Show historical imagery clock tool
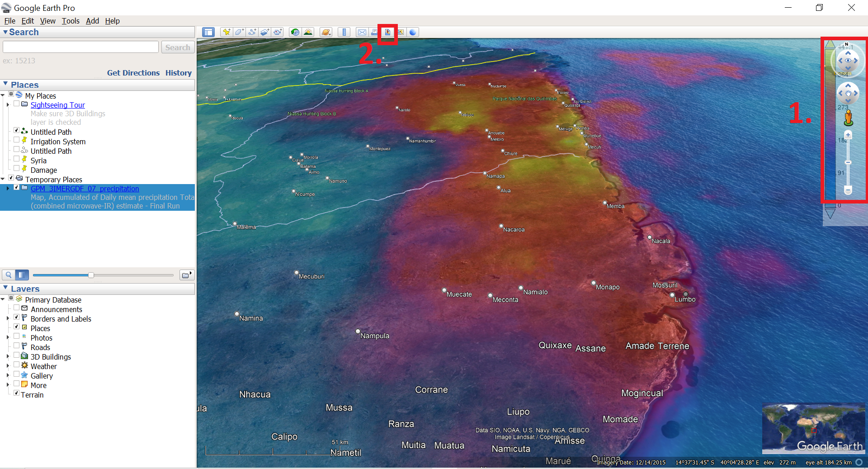This screenshot has height=469, width=868. pos(295,32)
